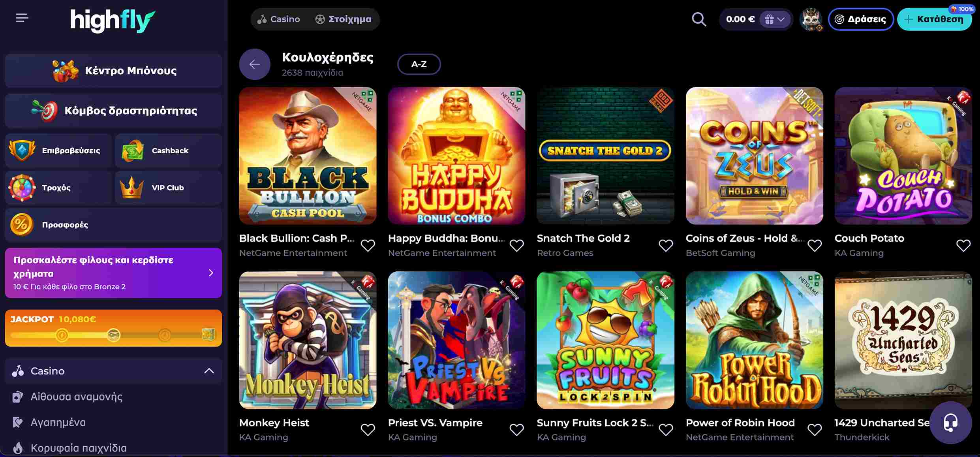Favorite the Black Bullion game

click(x=368, y=245)
